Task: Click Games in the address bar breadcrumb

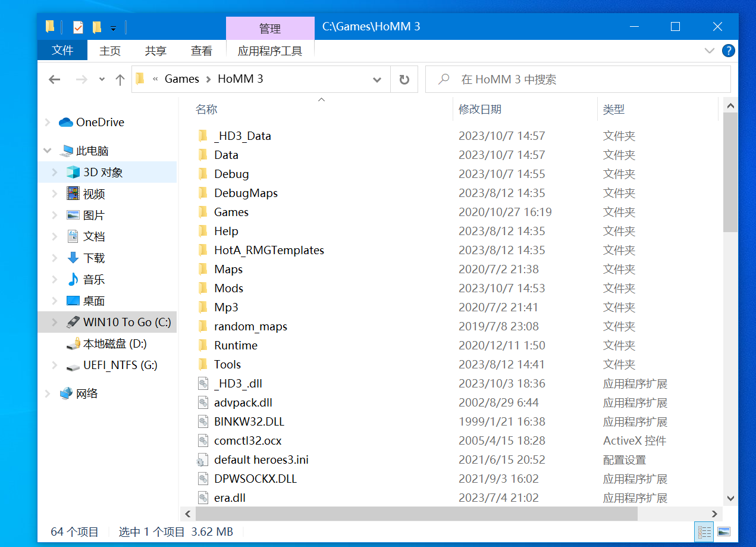Action: 182,79
